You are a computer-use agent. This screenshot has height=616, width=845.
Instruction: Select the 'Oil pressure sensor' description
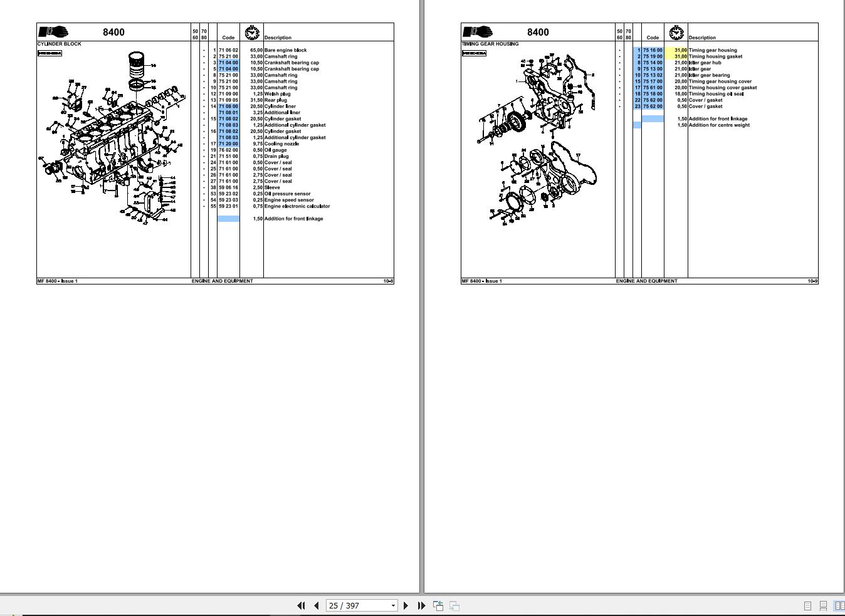pos(287,194)
